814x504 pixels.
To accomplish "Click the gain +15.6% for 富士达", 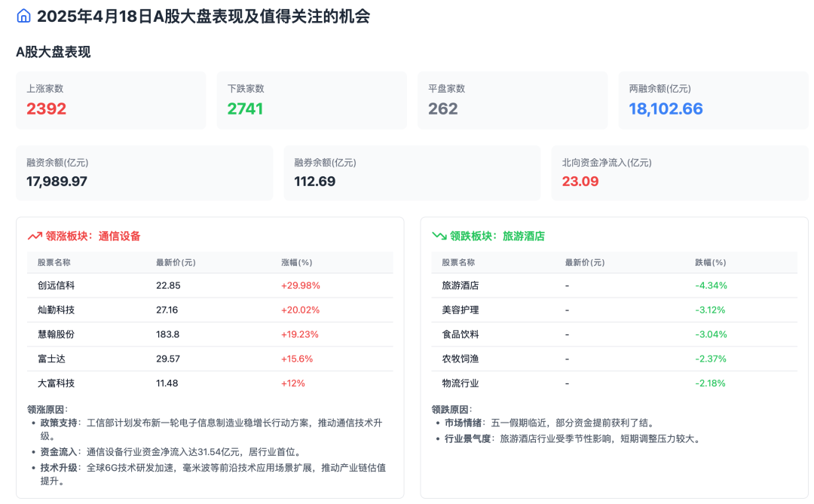I will pos(297,359).
